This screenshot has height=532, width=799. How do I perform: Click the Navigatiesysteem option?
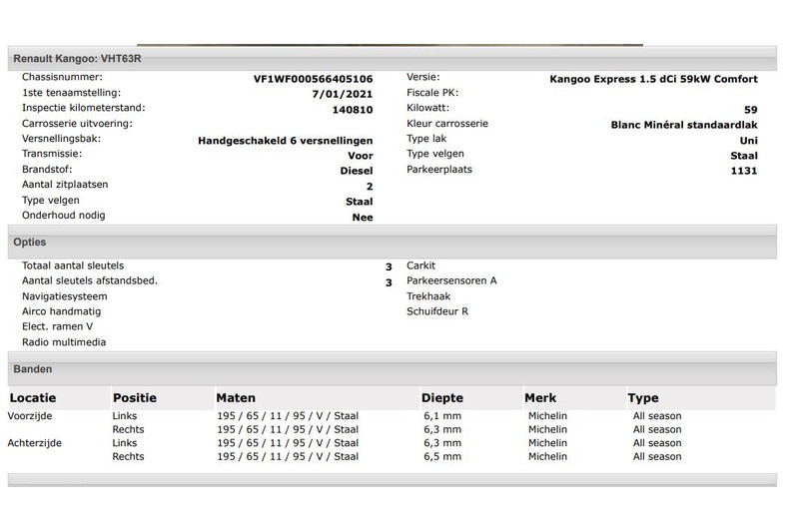coord(64,296)
